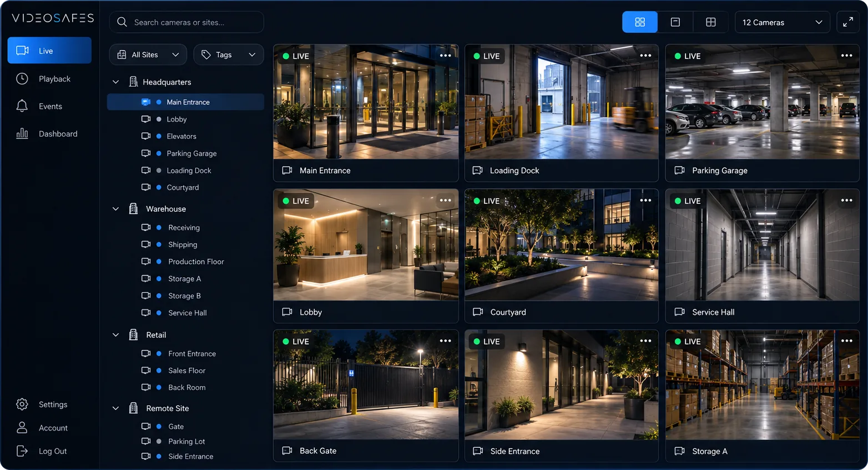Viewport: 868px width, 470px height.
Task: Click the Account person icon
Action: pos(22,428)
